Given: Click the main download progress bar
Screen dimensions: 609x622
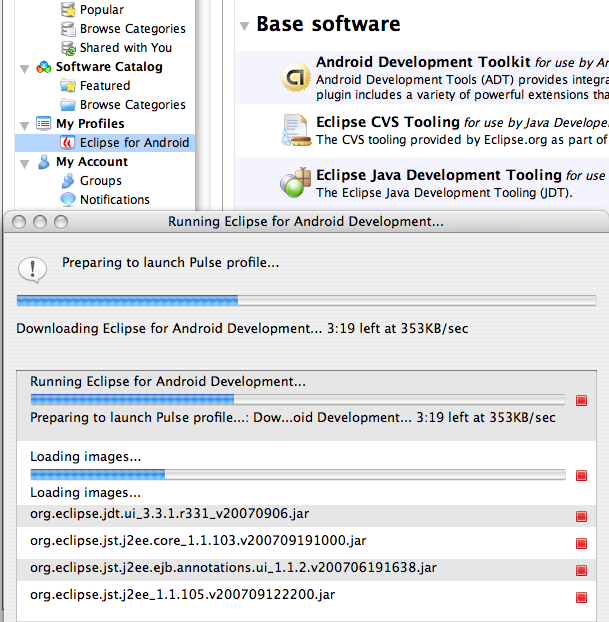Looking at the screenshot, I should pos(306,301).
